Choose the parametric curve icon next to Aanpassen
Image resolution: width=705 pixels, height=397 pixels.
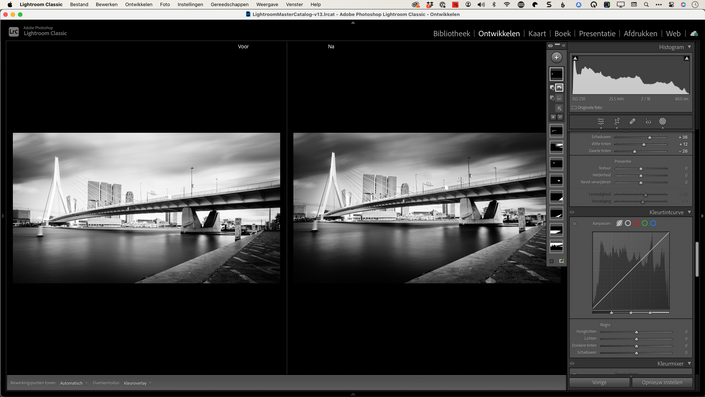[x=619, y=223]
